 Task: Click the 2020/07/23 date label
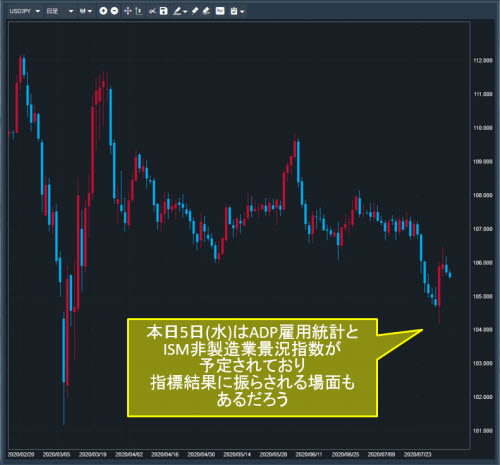(x=417, y=455)
